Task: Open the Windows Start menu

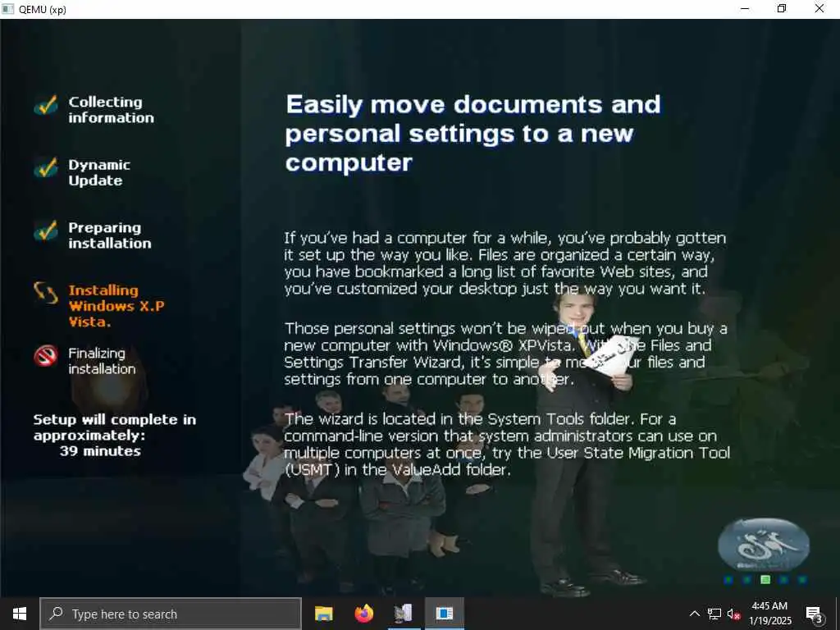Action: tap(20, 614)
